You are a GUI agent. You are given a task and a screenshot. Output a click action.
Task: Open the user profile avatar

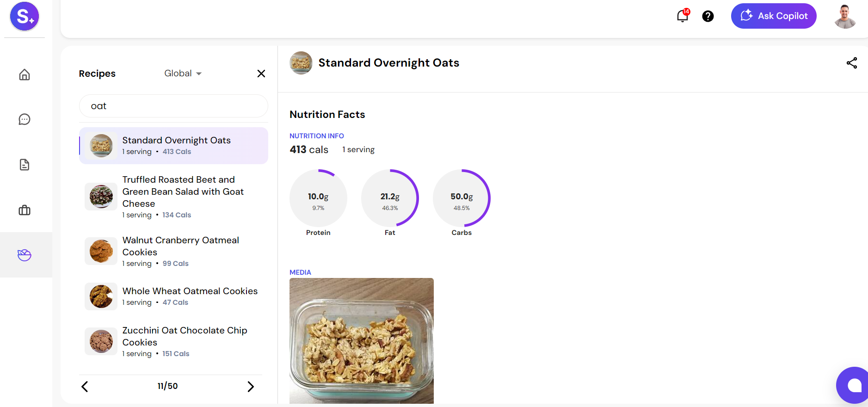pyautogui.click(x=845, y=16)
